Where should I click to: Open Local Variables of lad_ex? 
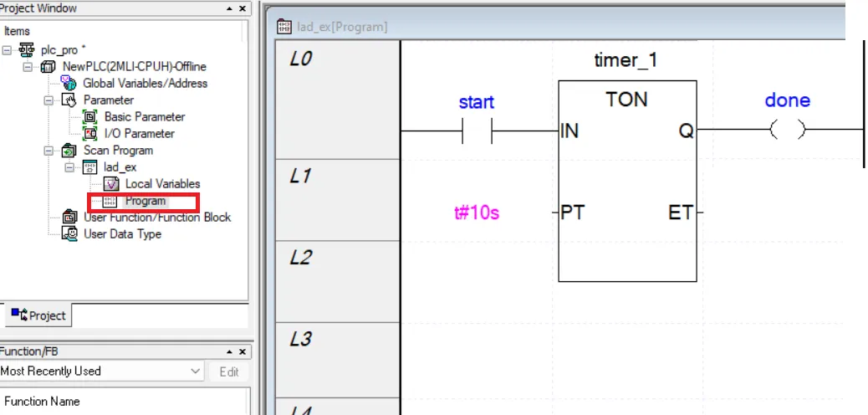tap(163, 184)
